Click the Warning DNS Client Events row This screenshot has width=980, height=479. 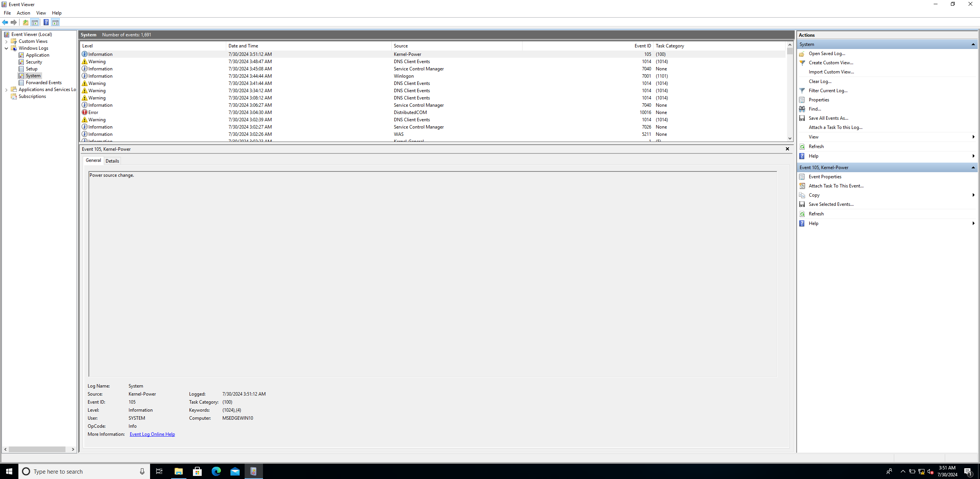250,61
